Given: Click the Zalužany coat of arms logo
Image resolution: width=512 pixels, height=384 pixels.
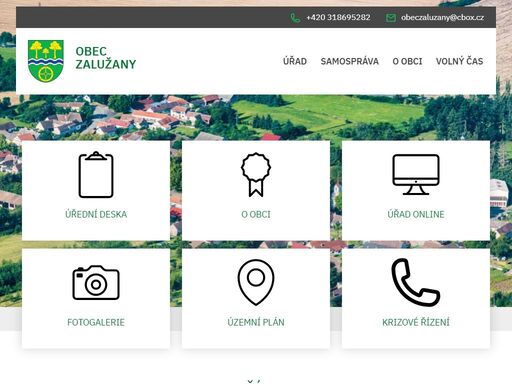Looking at the screenshot, I should tap(46, 61).
